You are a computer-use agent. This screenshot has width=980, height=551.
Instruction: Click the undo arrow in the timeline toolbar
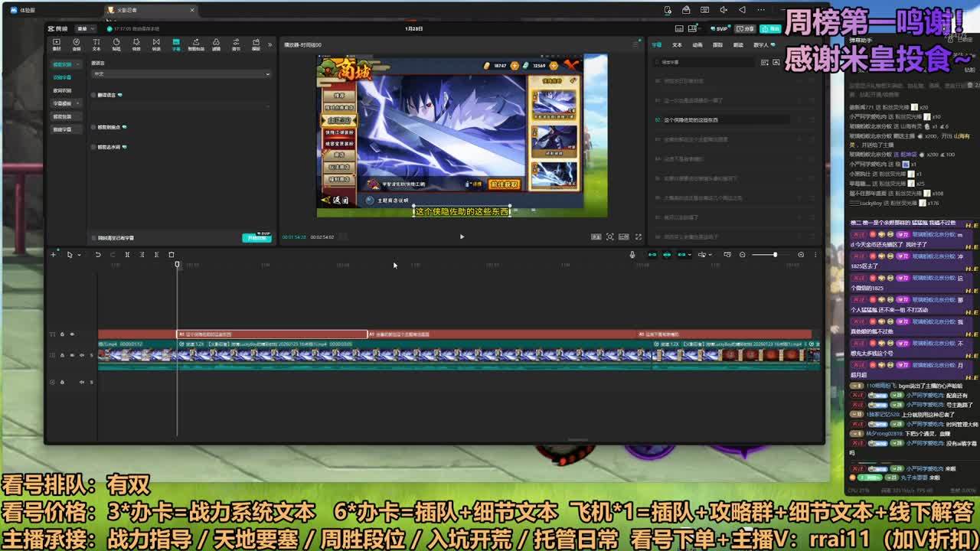[x=98, y=255]
